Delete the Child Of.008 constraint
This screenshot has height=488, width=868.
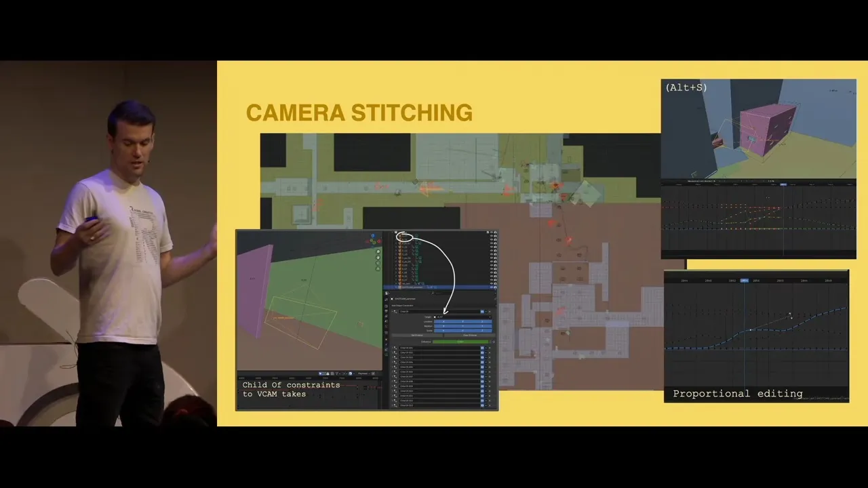(x=490, y=382)
